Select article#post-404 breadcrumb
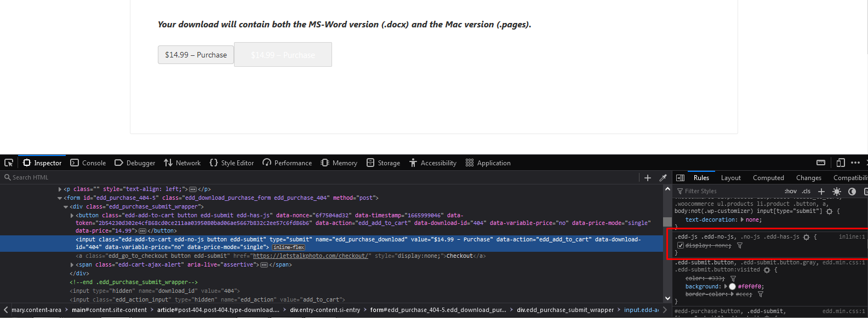This screenshot has height=318, width=868. pos(218,310)
